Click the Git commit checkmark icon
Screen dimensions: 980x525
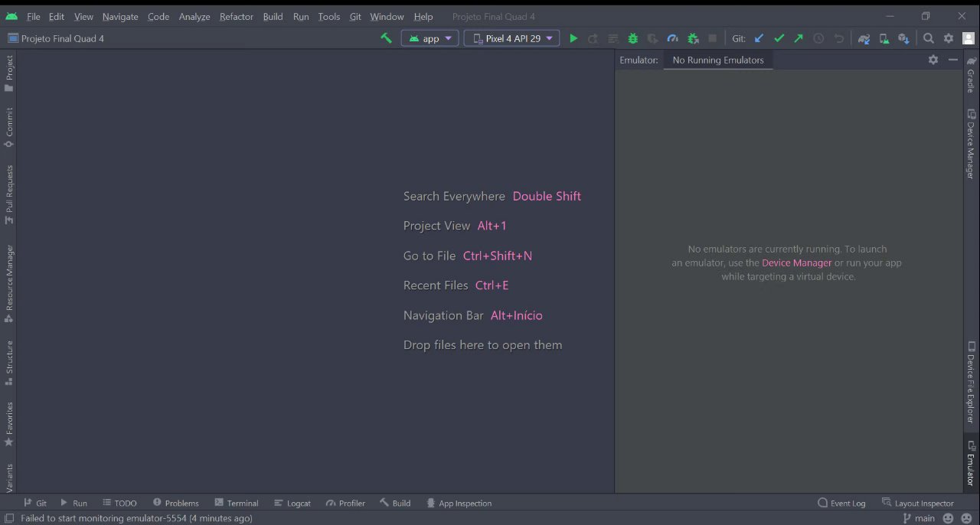point(779,38)
